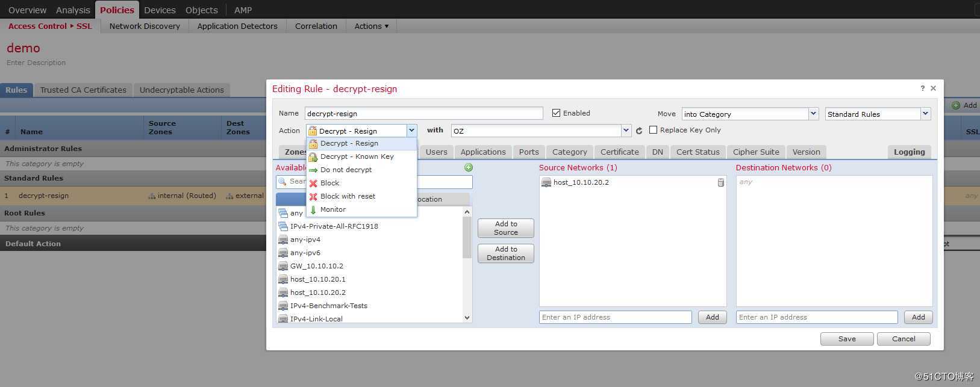Click Add beside destination IP field
This screenshot has height=387, width=980.
click(x=919, y=317)
